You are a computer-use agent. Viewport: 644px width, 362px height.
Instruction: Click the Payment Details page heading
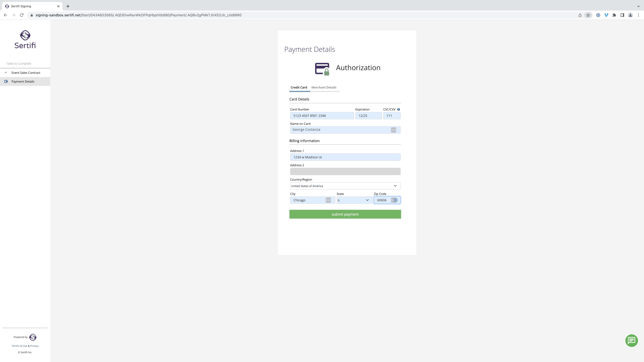point(310,50)
